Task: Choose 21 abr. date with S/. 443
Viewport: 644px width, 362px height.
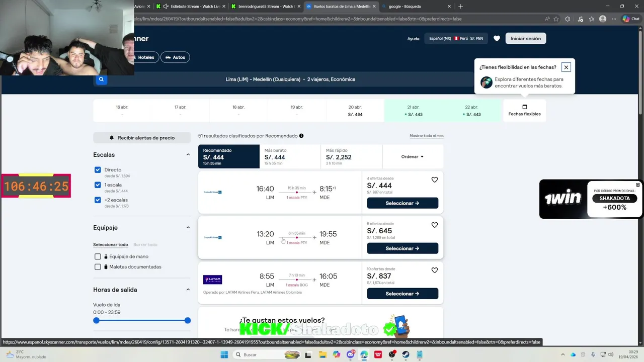Action: coord(414,111)
